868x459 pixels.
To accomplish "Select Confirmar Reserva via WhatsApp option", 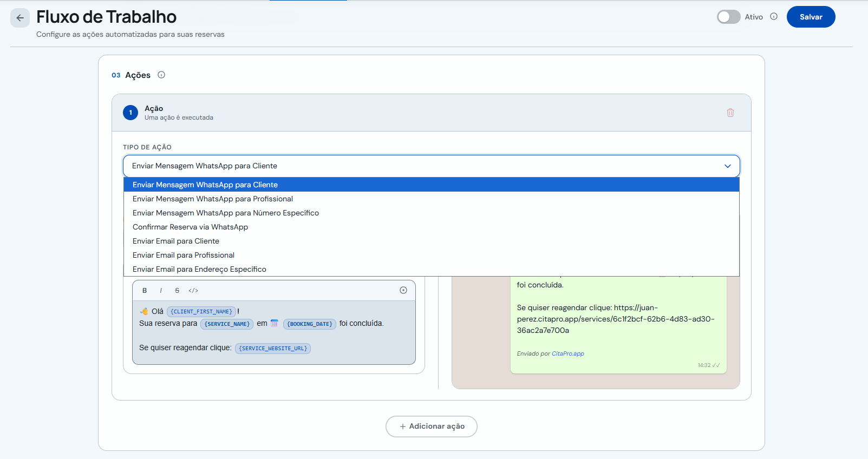I will (x=432, y=227).
